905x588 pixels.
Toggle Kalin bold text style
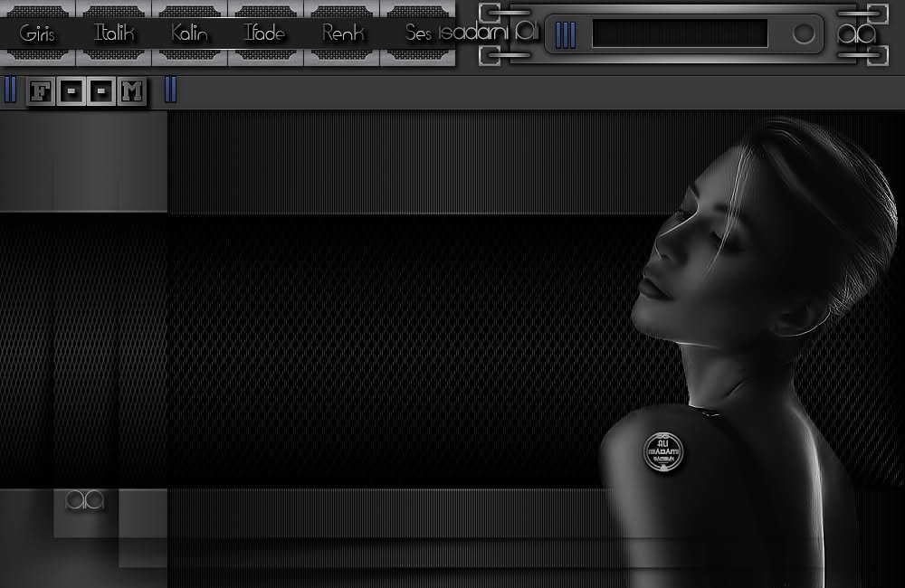pos(189,33)
